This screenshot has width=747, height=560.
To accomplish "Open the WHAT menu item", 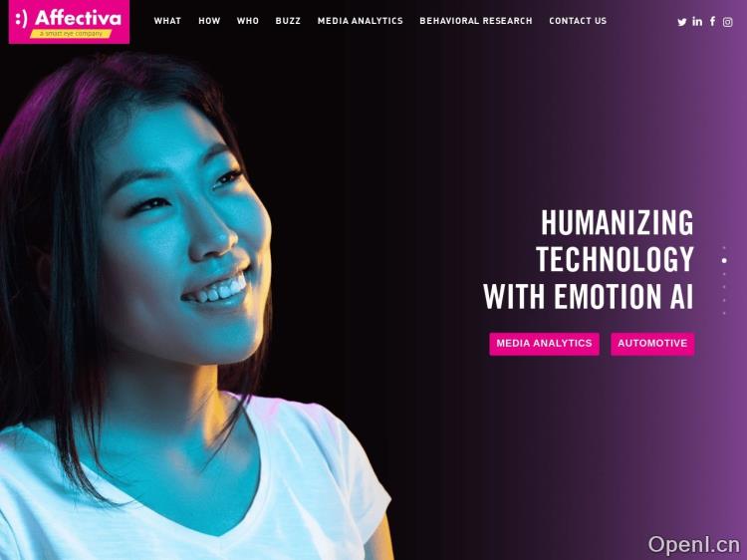I will click(x=167, y=21).
